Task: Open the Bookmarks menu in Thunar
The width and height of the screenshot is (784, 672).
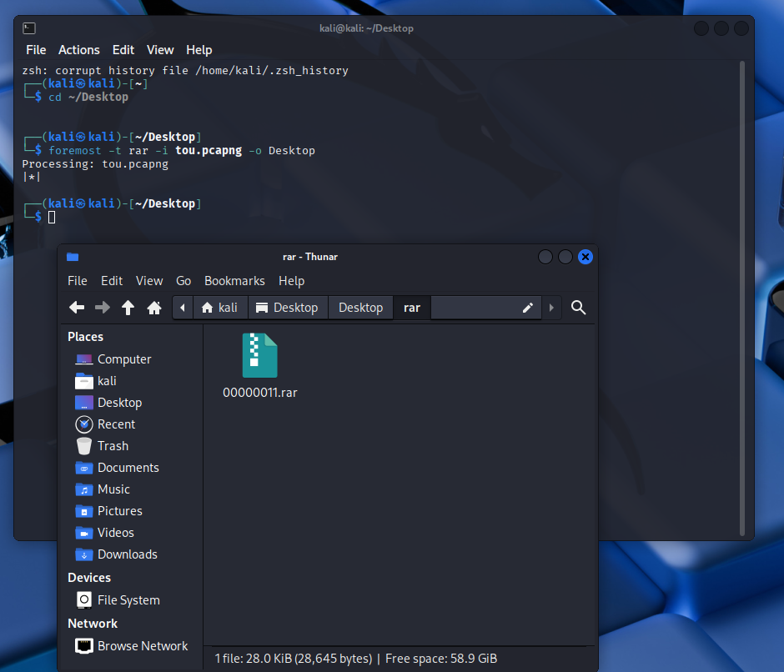Action: tap(234, 281)
